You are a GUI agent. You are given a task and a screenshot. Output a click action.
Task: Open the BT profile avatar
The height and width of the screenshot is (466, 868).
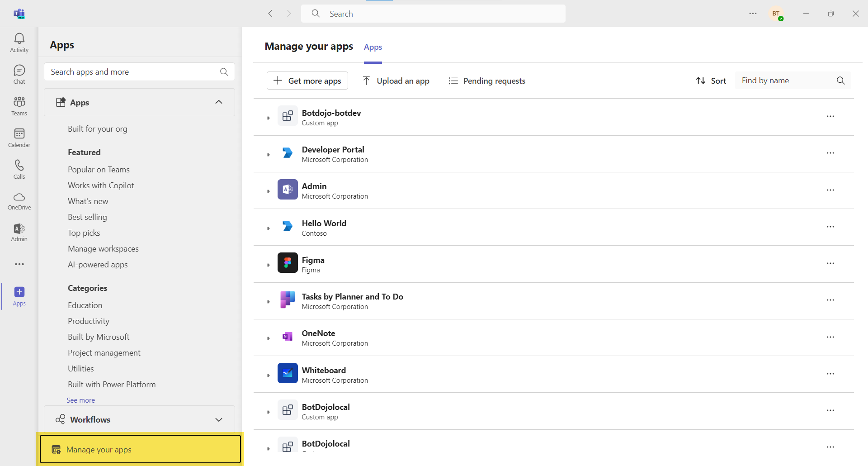click(x=777, y=14)
